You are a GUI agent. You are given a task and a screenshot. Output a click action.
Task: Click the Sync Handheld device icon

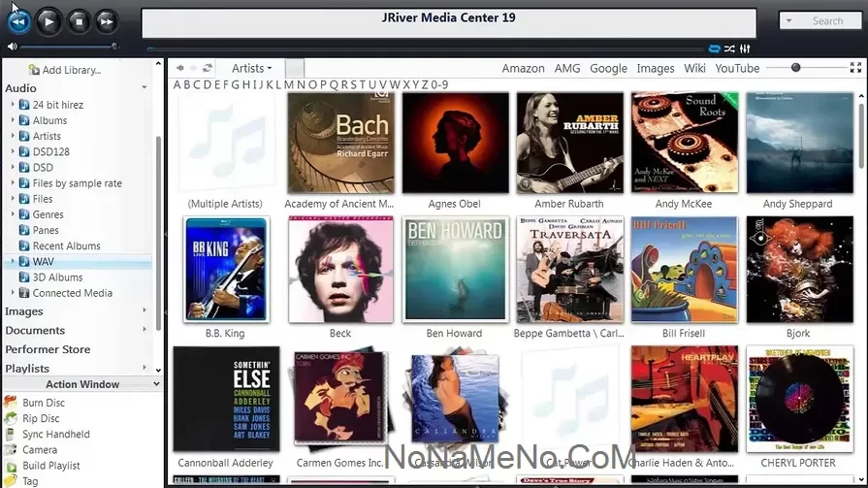click(11, 434)
